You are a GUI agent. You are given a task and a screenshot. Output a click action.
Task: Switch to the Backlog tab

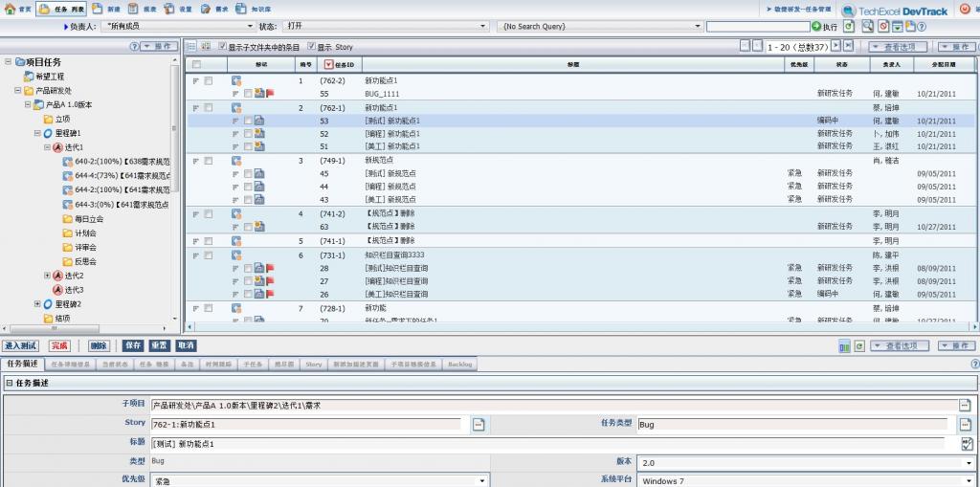459,365
